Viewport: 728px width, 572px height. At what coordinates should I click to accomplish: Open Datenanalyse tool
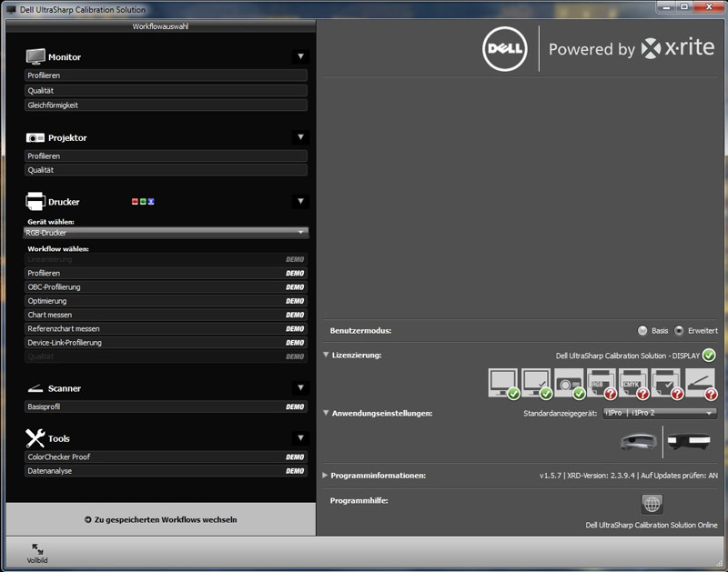tap(166, 471)
